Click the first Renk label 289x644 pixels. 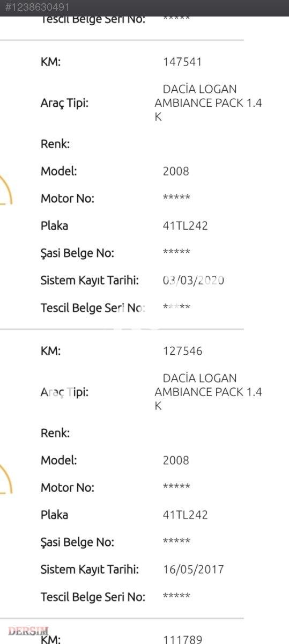click(55, 144)
